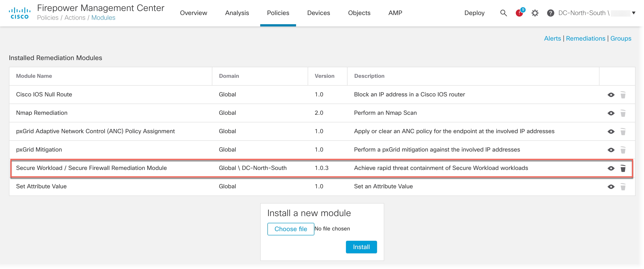The height and width of the screenshot is (269, 644).
Task: Delete the pxGrid ANC Policy Assignment module
Action: (623, 132)
